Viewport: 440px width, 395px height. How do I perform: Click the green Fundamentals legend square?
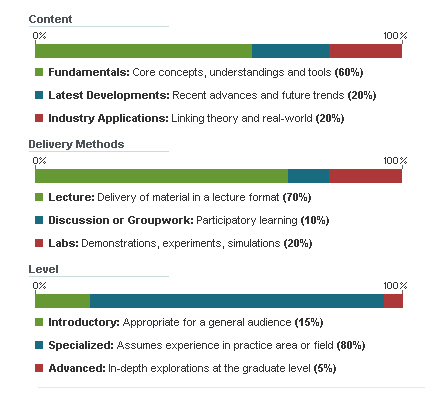(x=39, y=72)
